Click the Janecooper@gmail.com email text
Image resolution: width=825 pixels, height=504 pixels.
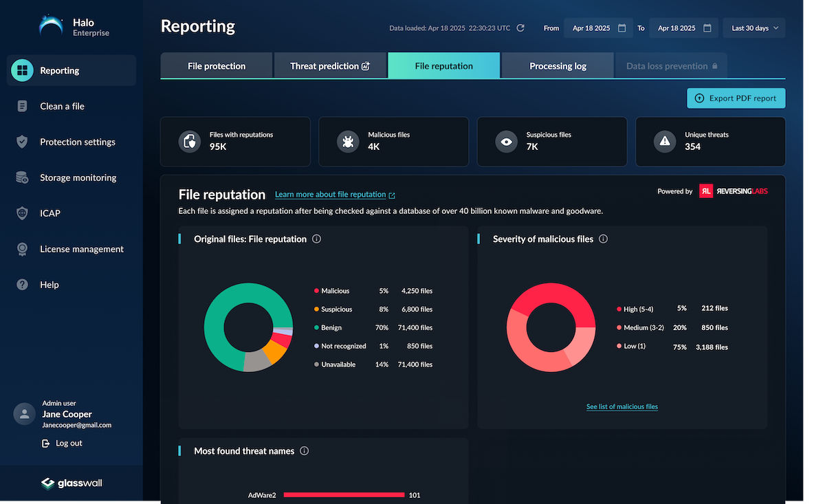click(x=76, y=425)
